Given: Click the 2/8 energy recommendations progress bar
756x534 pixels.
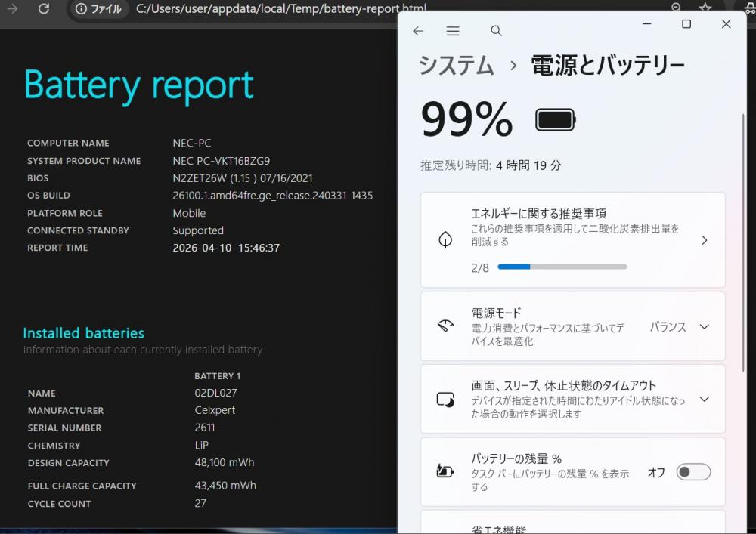Looking at the screenshot, I should [x=562, y=267].
